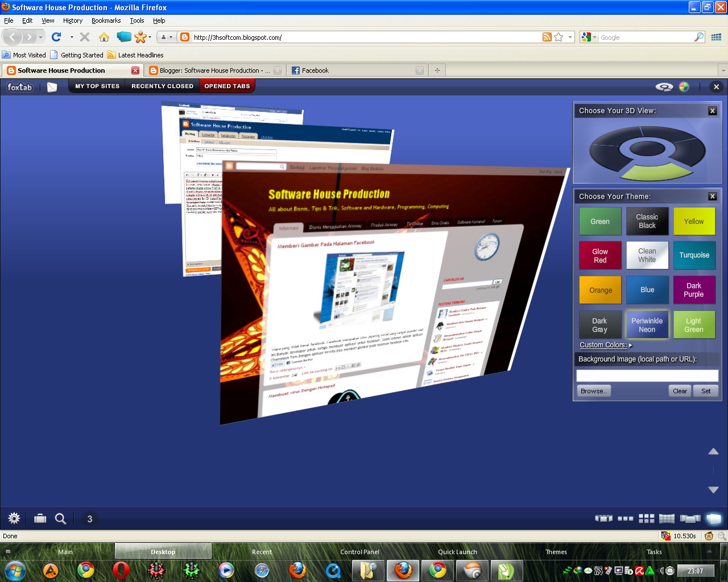Open Latest Headlines bookmark

point(135,55)
